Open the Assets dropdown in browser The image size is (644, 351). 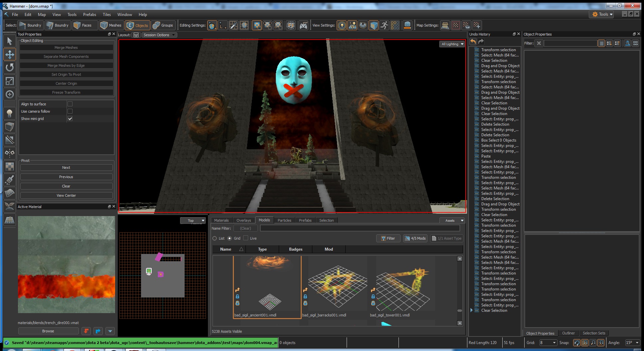452,220
